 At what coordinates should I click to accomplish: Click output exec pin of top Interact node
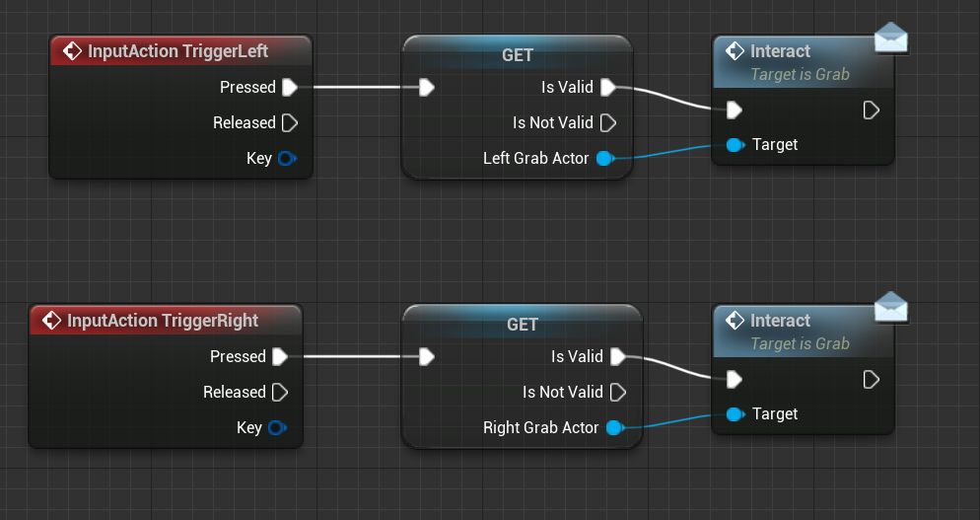point(871,110)
